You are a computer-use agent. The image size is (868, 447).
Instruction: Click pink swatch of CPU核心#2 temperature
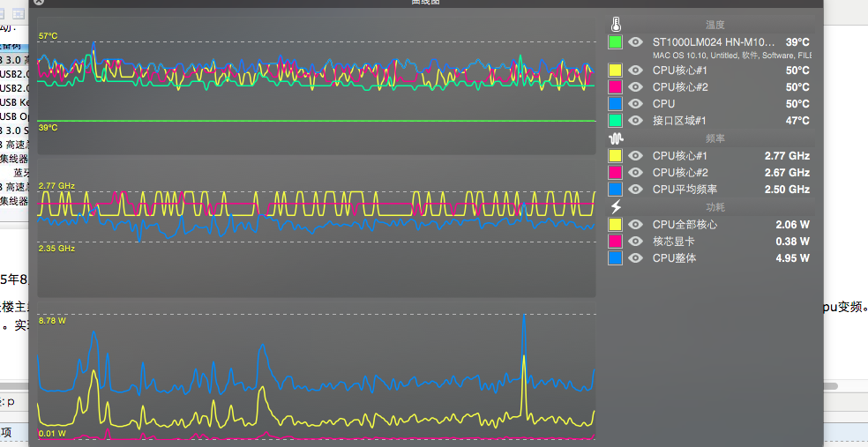615,87
